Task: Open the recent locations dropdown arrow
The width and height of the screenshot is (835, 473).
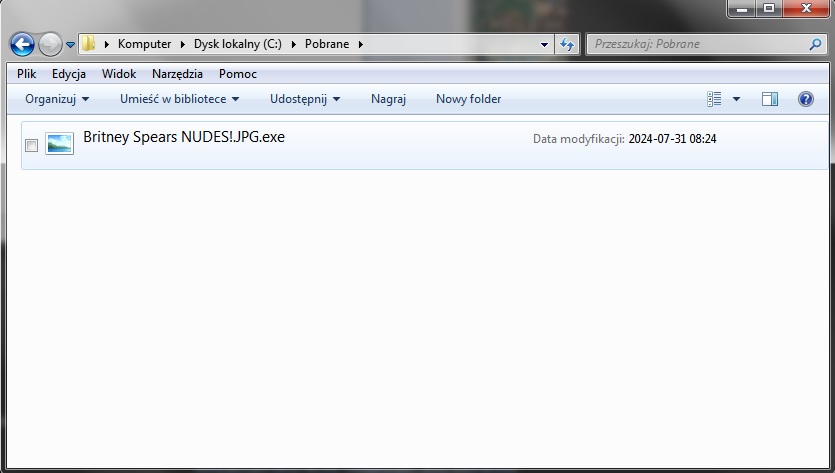Action: tap(70, 45)
